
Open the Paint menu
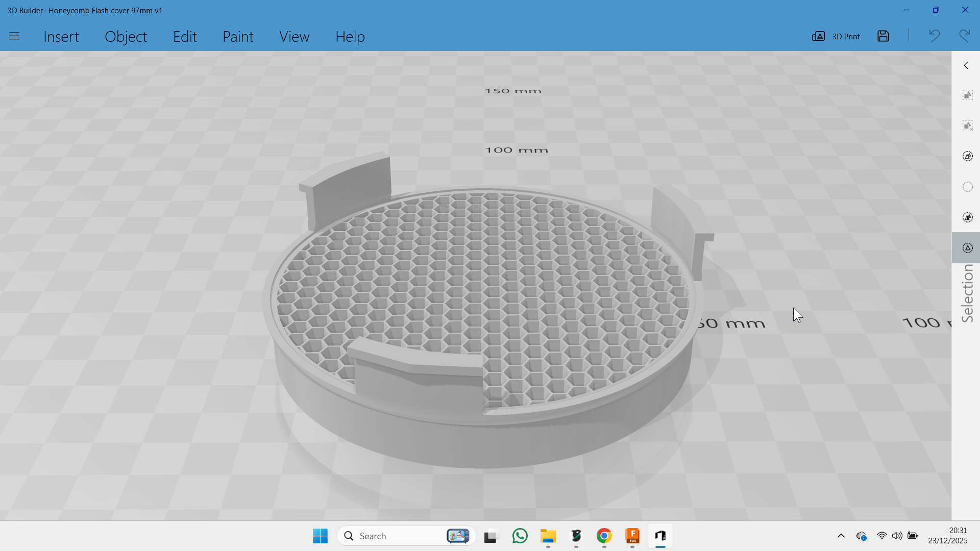(238, 37)
